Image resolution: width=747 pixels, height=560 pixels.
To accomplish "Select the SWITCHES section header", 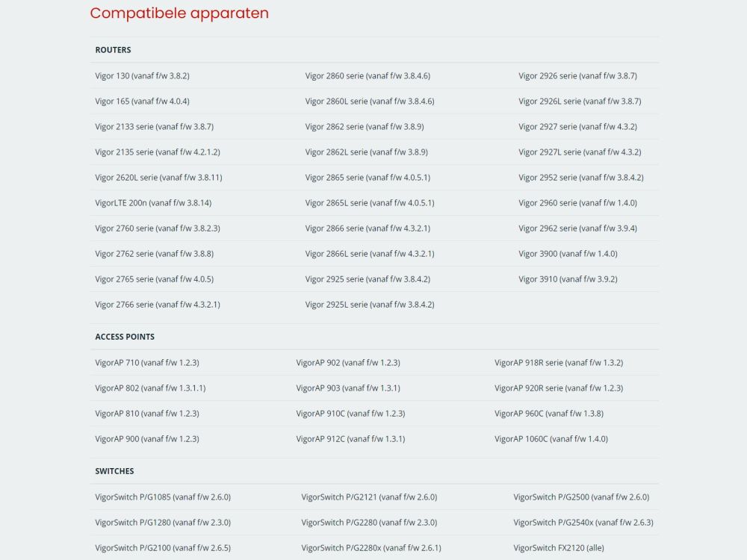I will click(x=114, y=471).
